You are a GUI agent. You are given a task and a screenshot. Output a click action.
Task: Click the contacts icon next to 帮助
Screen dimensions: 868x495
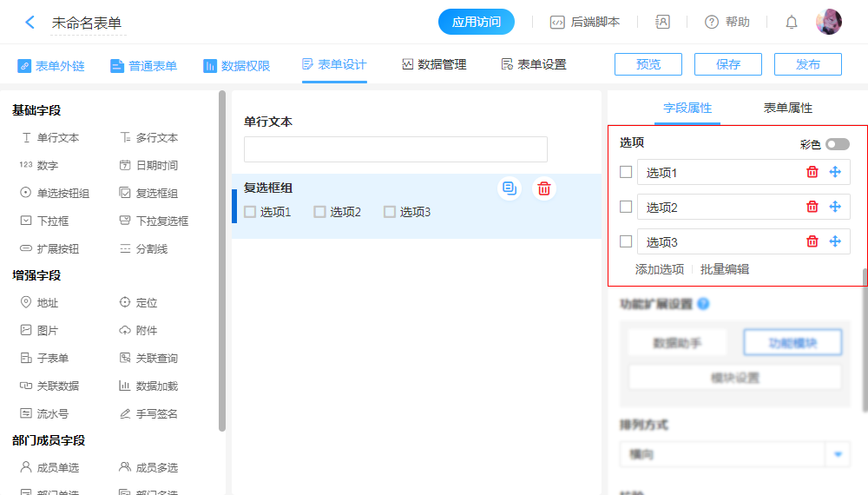663,23
